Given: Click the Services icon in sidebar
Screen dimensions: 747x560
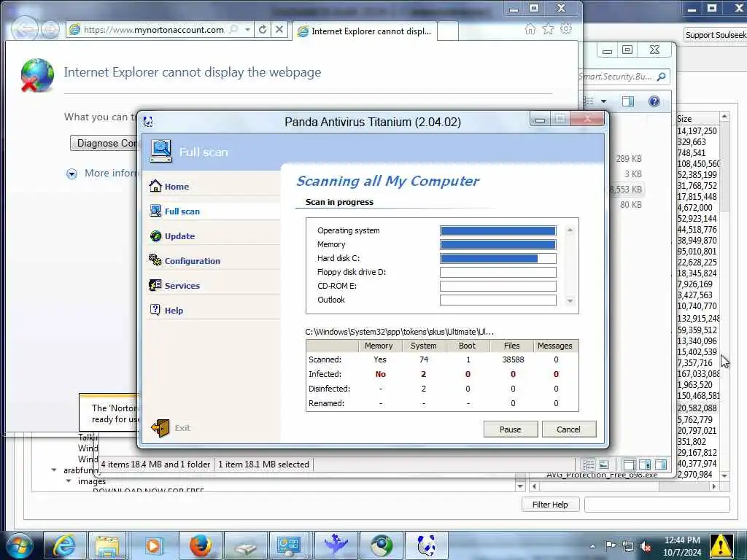Looking at the screenshot, I should (x=155, y=285).
